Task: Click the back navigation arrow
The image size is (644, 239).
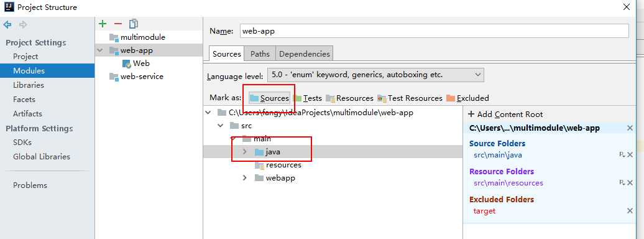Action: (7, 25)
